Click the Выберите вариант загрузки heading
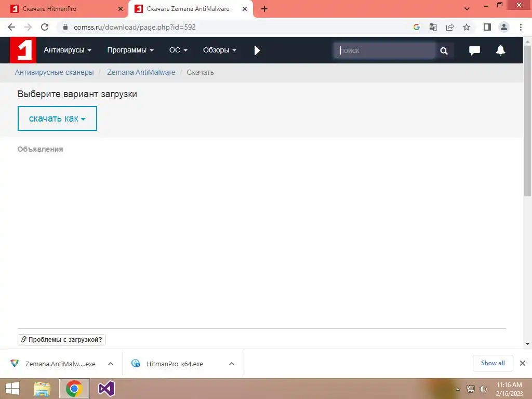The image size is (532, 399). coord(77,94)
